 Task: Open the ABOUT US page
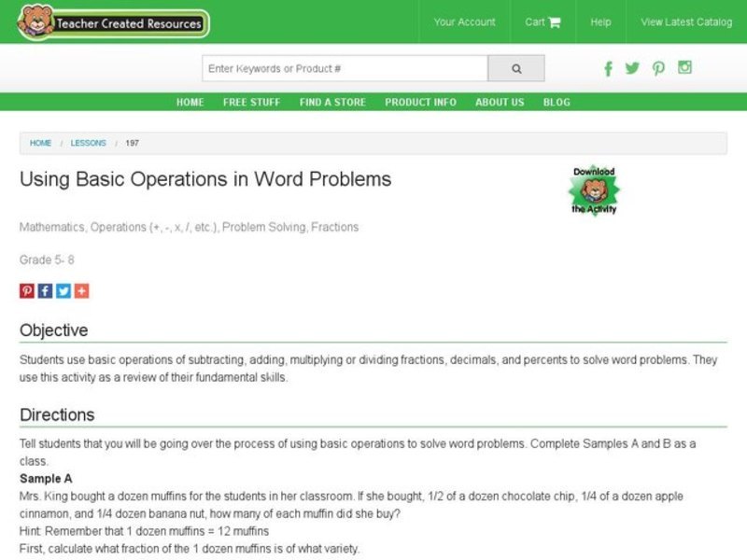(499, 103)
